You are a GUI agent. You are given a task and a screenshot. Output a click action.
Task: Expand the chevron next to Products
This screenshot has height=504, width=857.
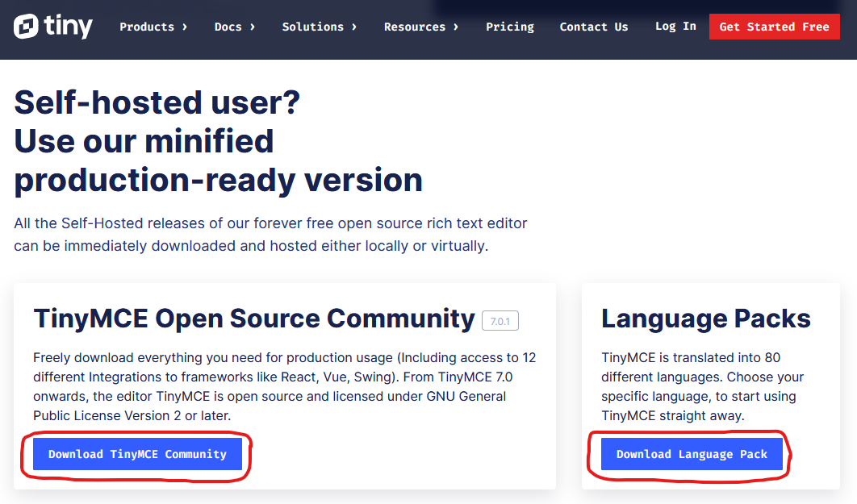(185, 27)
